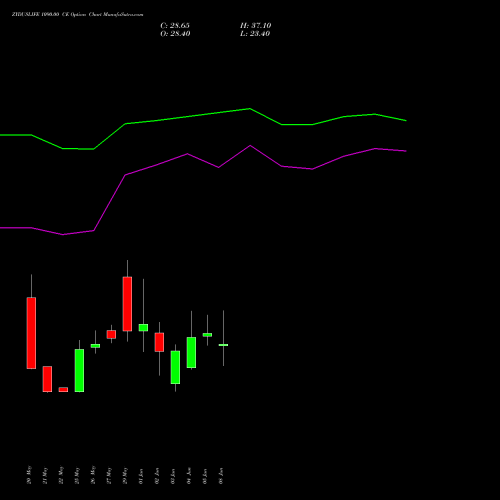Click the 27 May date label
The image size is (500, 500).
pos(109,475)
